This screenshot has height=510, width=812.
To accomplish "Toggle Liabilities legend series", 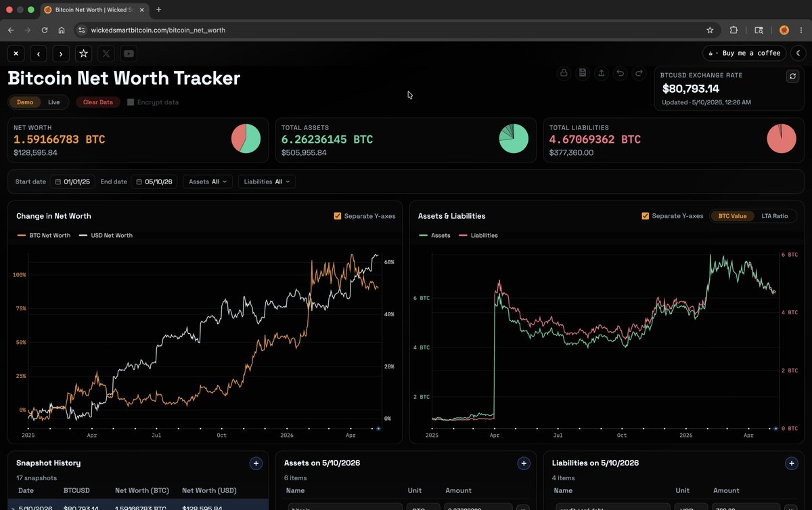I will coord(478,236).
